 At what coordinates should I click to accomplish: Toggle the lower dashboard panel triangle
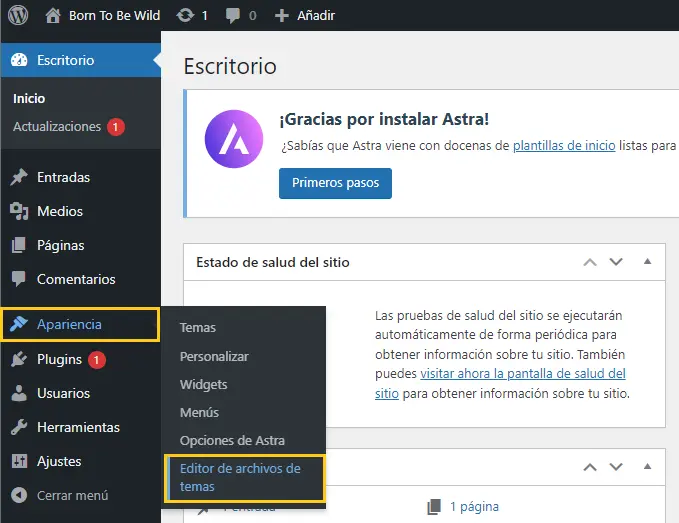click(x=647, y=466)
